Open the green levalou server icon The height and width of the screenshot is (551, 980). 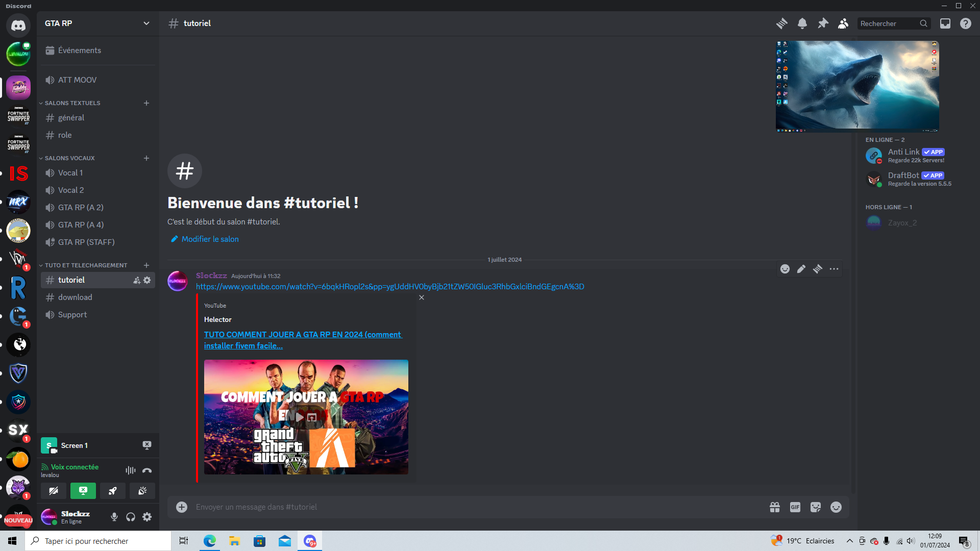coord(18,54)
